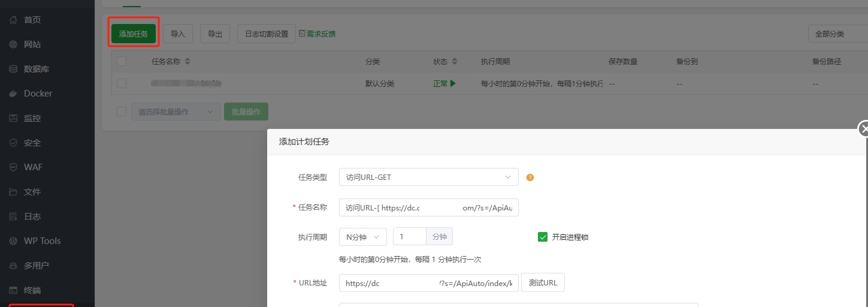
Task: Toggle the select-all checkbox in table header
Action: pos(122,61)
